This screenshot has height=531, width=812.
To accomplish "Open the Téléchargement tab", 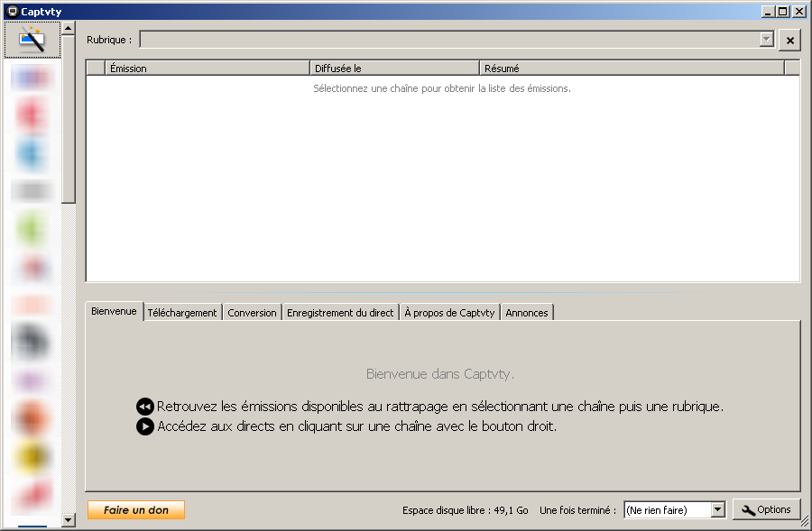I will click(182, 313).
